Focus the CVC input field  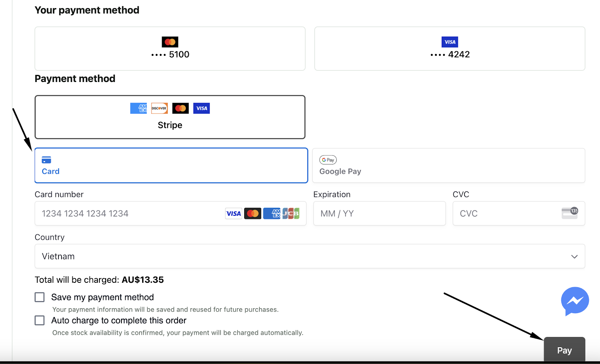[x=519, y=213]
